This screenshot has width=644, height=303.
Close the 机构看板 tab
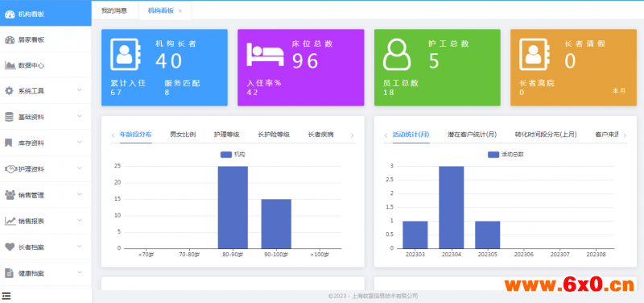click(x=180, y=11)
